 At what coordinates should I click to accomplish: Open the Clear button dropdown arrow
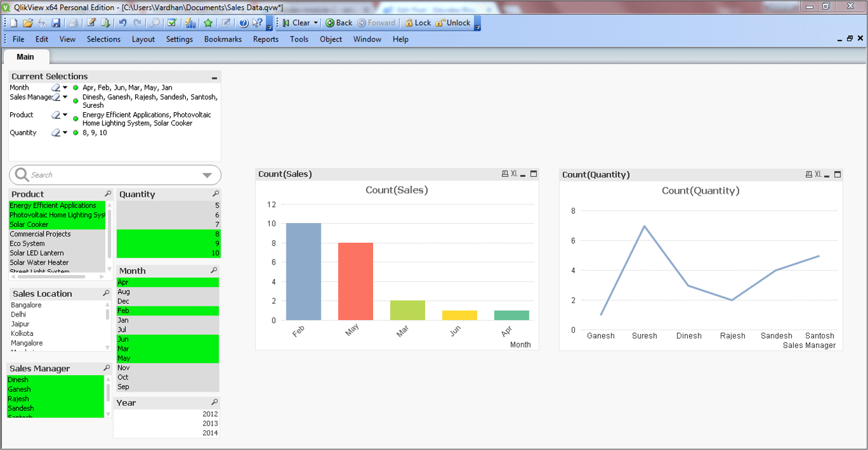coord(315,23)
